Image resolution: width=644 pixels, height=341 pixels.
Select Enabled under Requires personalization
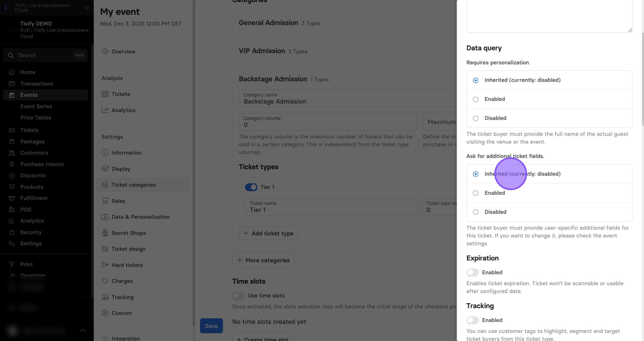549,99
